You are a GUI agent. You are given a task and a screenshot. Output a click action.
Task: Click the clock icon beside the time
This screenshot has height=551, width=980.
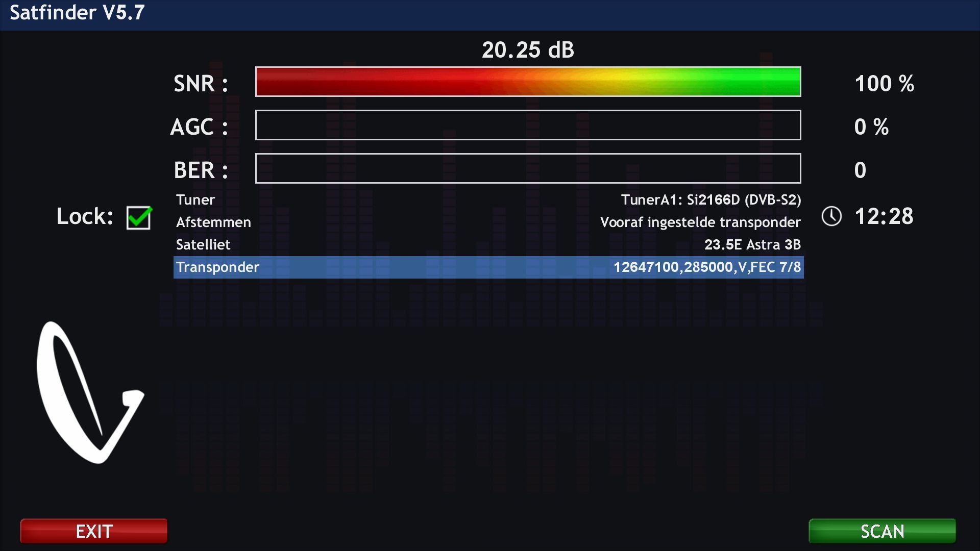831,216
